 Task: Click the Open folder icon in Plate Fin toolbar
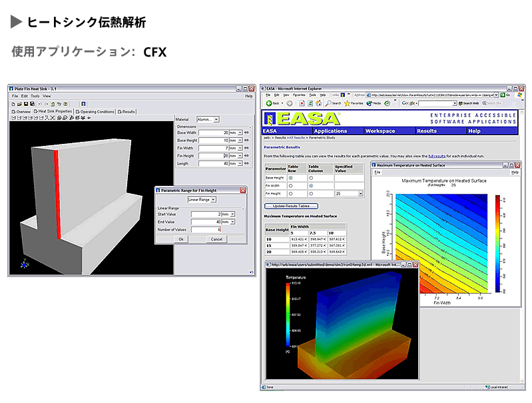[19, 104]
